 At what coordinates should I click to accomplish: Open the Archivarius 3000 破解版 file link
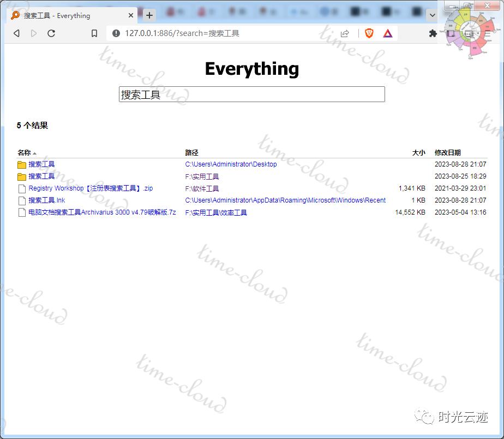point(101,212)
